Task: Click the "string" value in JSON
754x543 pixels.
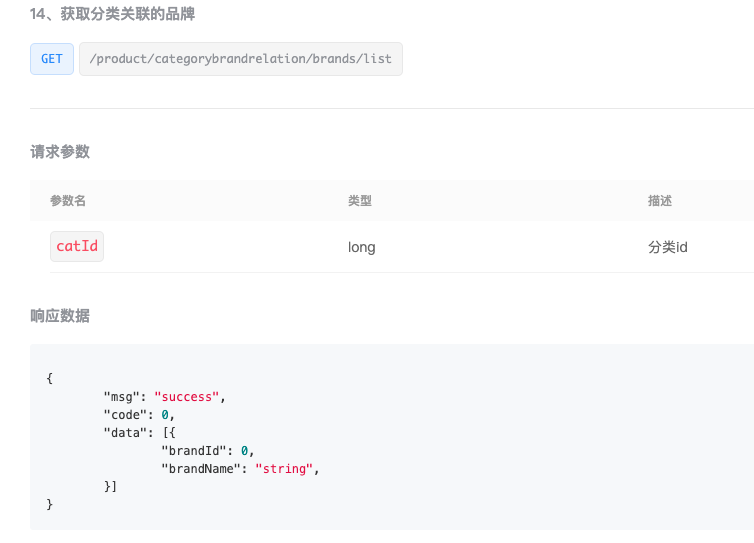Action: 284,468
